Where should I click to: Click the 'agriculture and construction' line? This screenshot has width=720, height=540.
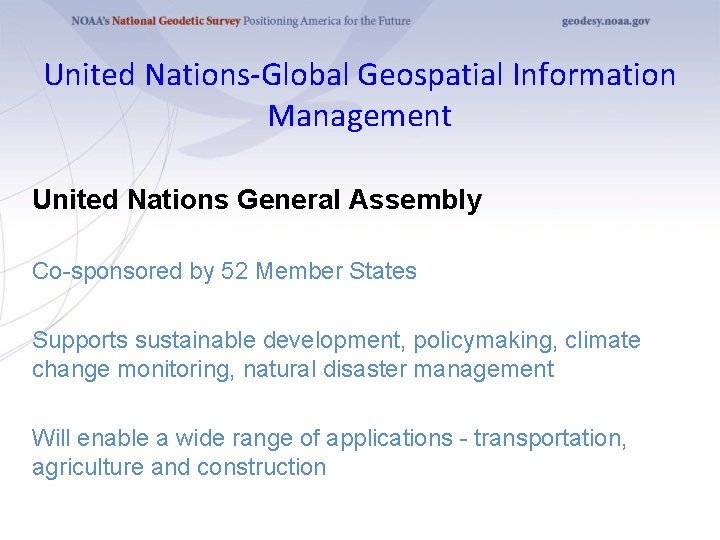click(179, 467)
